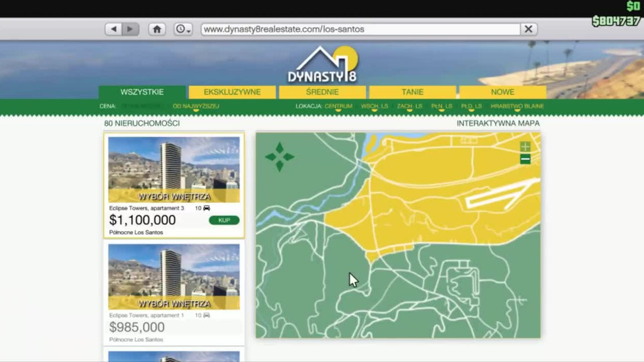Zoom out the map with minus icon

[x=525, y=159]
